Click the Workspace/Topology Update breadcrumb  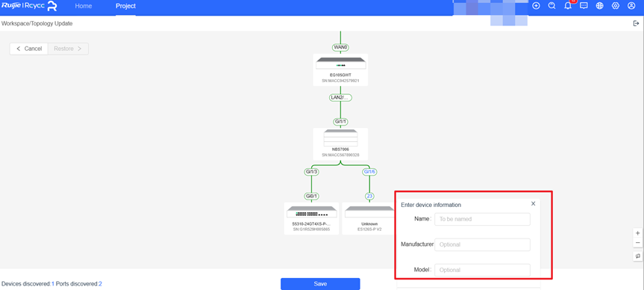(37, 24)
